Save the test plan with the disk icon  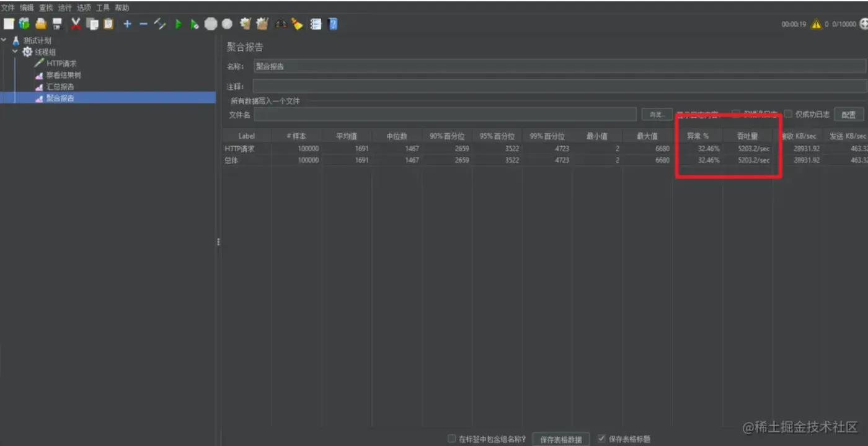point(58,24)
